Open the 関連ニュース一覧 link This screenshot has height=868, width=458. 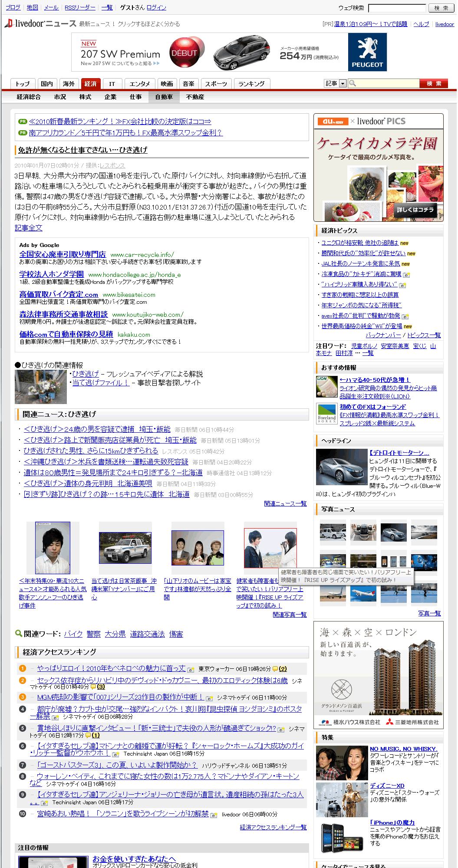click(x=285, y=503)
